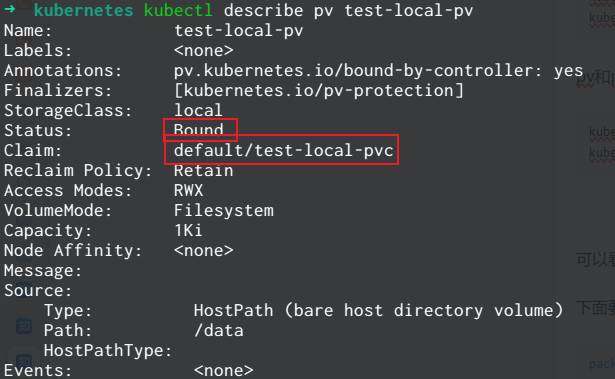Click the StorageClass value local
Image resolution: width=615 pixels, height=379 pixels.
coord(198,110)
